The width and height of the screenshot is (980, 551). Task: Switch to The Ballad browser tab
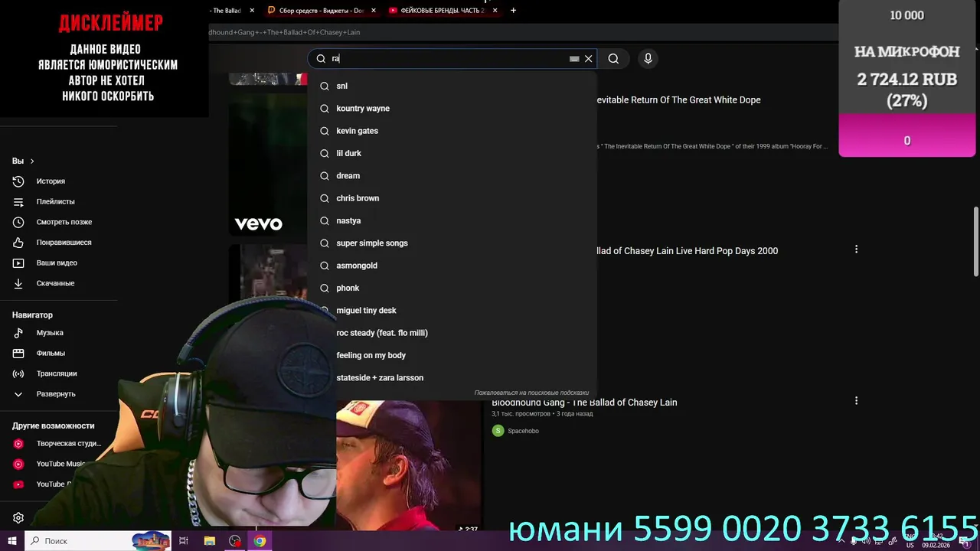[x=226, y=11]
